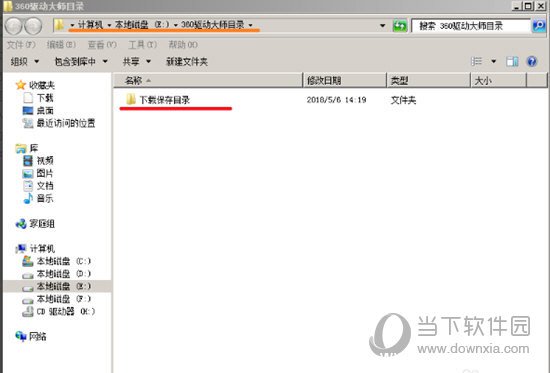Screen dimensions: 550x373
Task: Click the 音乐 note icon
Action: pos(28,199)
